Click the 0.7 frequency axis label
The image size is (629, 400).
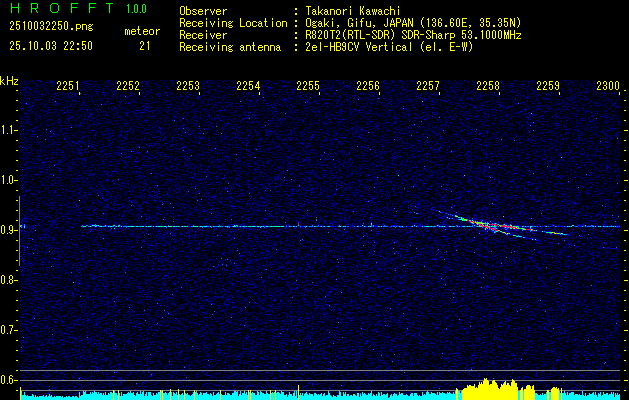tap(9, 329)
